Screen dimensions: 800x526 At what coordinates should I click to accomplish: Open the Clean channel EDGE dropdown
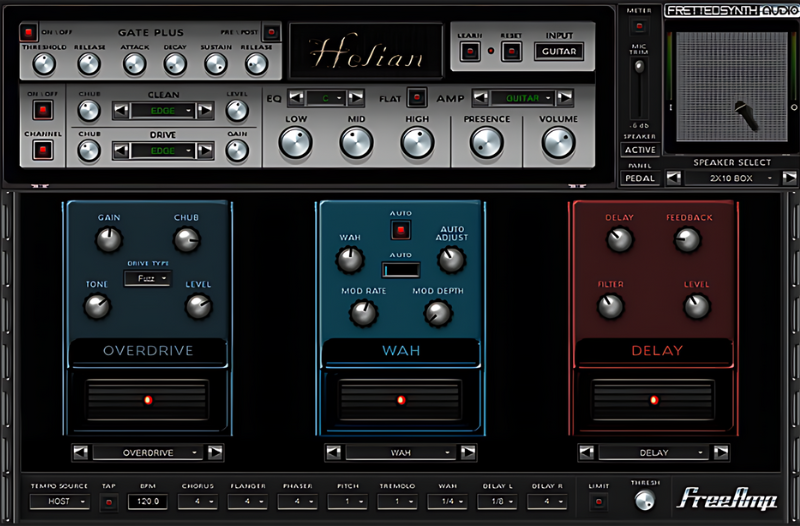[162, 111]
